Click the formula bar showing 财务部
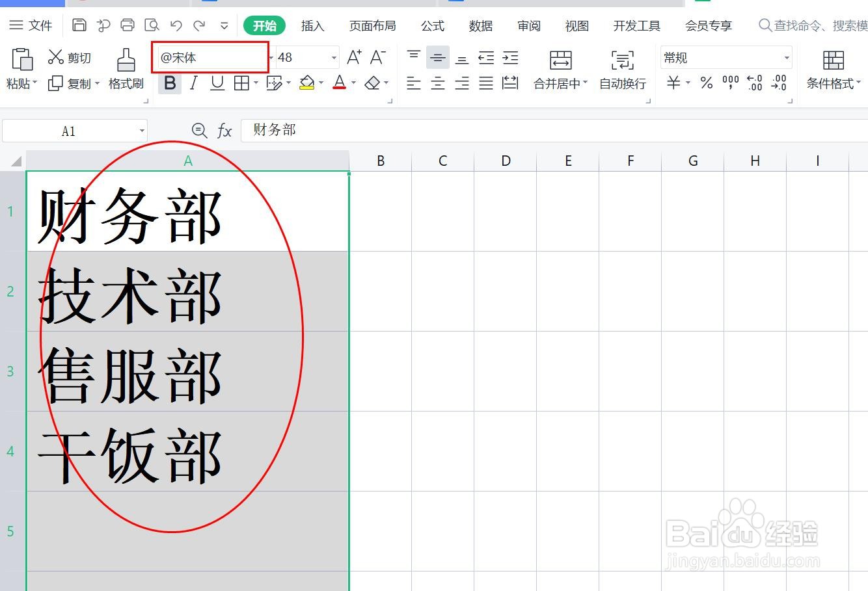This screenshot has height=591, width=868. tap(554, 130)
